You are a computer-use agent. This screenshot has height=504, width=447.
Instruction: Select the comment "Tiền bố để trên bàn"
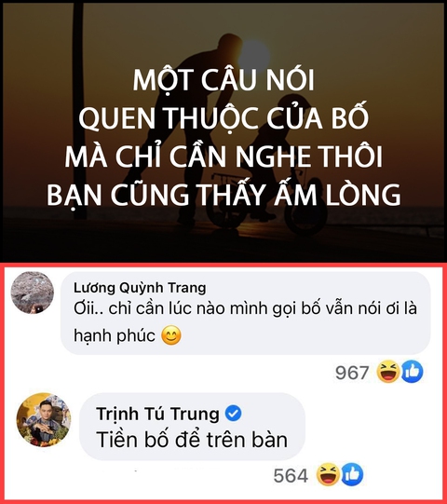click(192, 440)
